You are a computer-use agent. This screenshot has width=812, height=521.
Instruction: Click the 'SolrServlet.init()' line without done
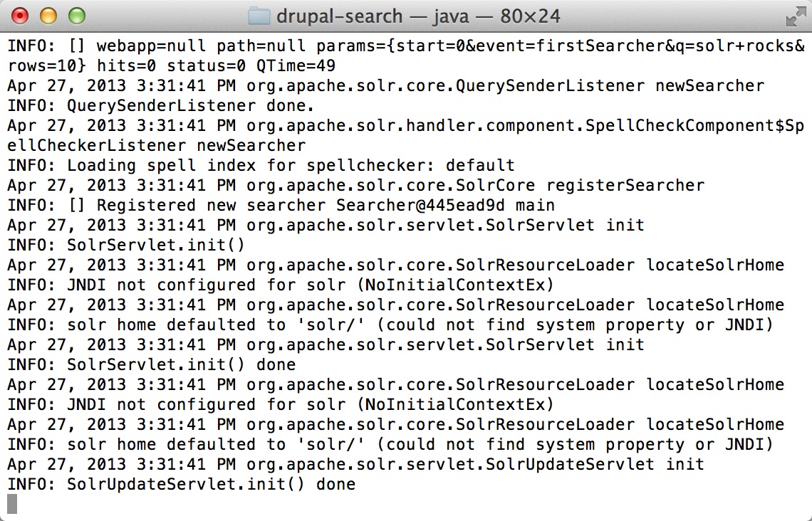pyautogui.click(x=126, y=245)
